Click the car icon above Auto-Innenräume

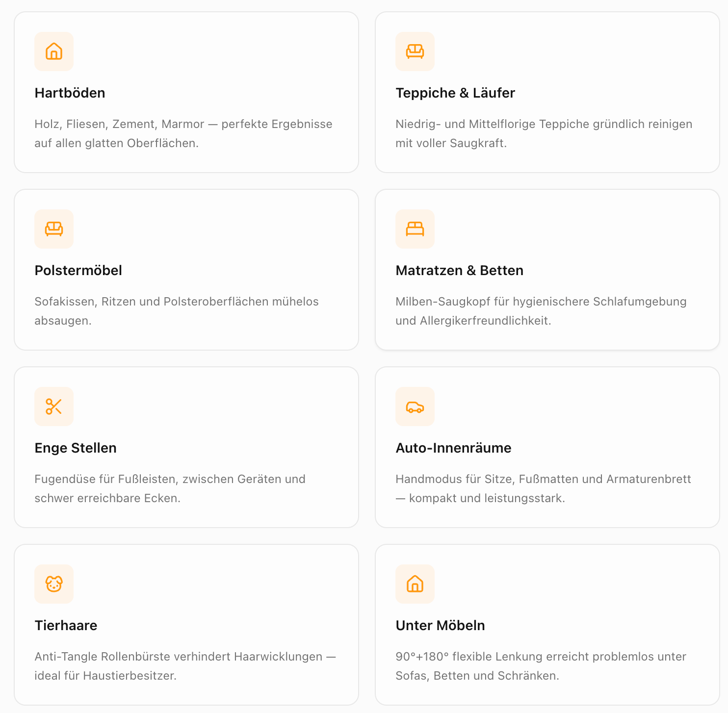point(415,407)
